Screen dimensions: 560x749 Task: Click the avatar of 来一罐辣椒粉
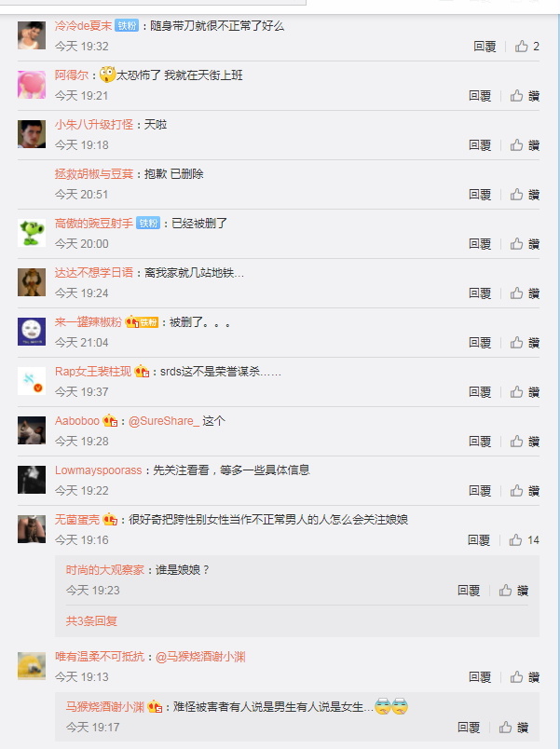tap(32, 332)
